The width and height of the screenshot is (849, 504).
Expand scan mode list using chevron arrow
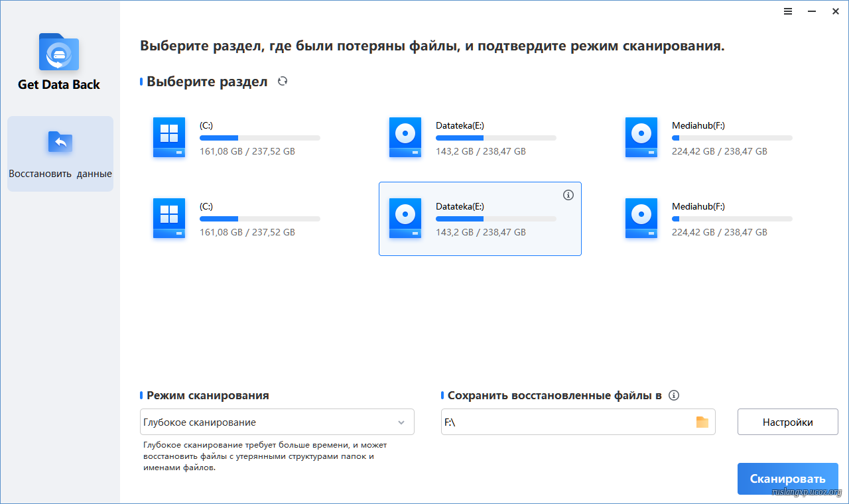tap(401, 422)
